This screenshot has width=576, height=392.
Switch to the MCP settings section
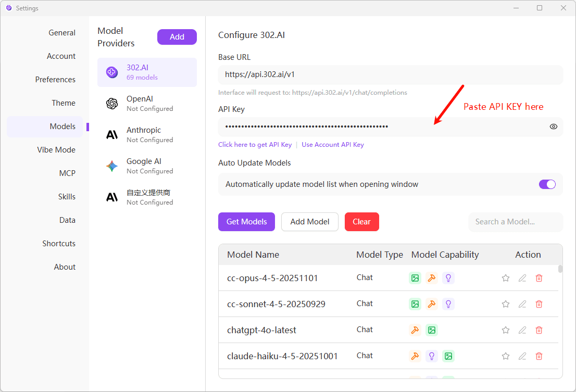67,173
